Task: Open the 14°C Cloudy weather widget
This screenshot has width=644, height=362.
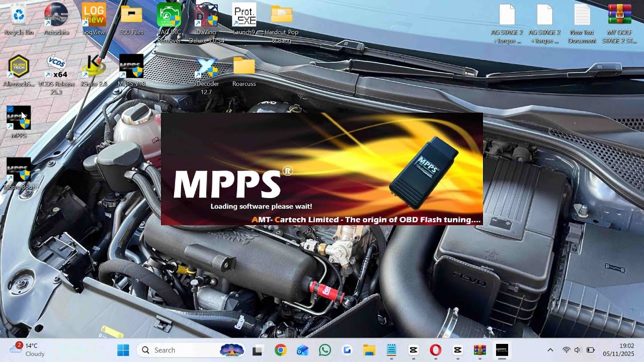Action: pyautogui.click(x=27, y=350)
